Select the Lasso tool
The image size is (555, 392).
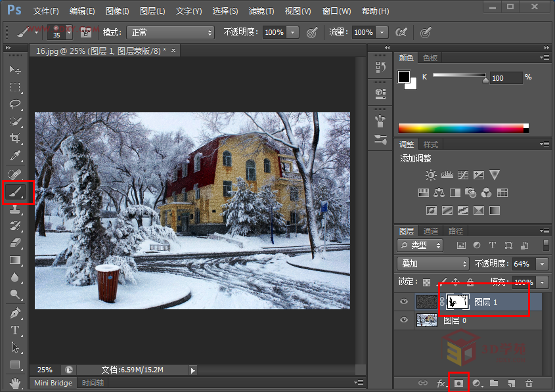[x=15, y=104]
